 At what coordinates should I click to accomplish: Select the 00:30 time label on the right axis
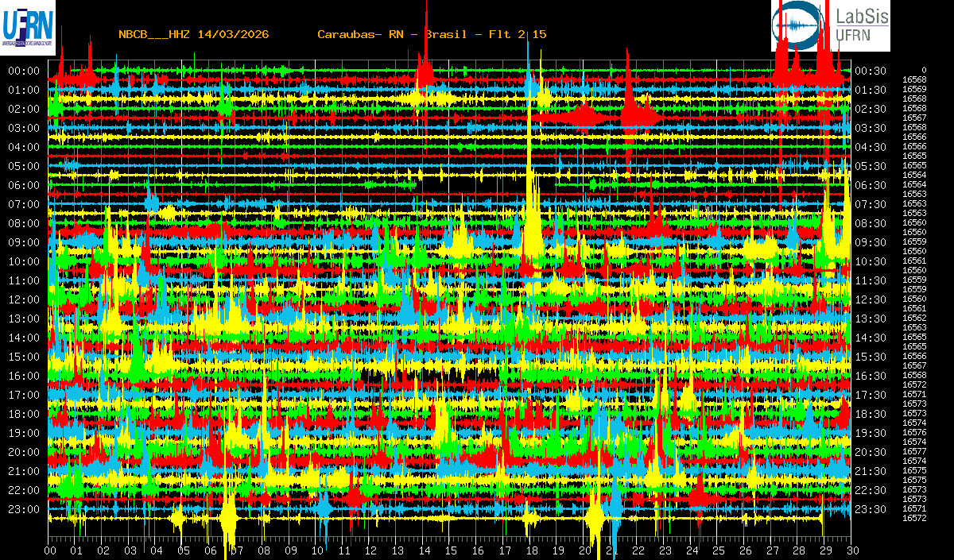pos(870,71)
